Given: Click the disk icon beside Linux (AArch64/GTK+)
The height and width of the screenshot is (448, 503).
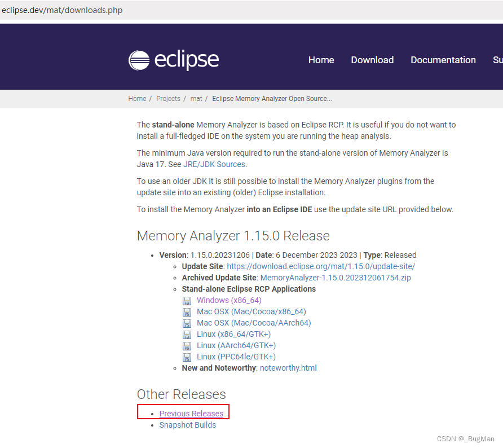Looking at the screenshot, I should (187, 346).
